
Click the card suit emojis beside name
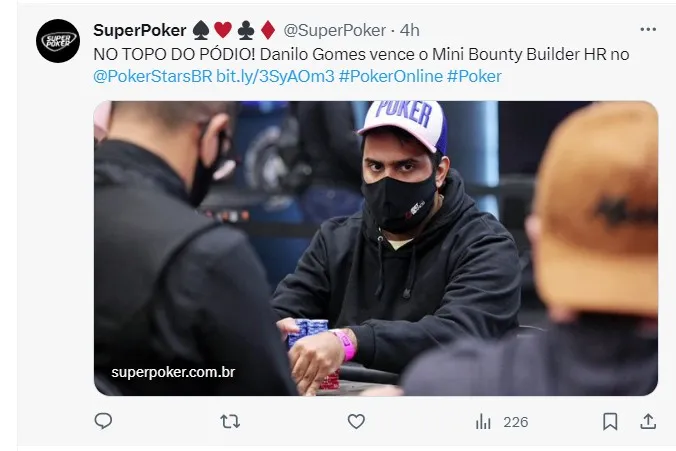point(234,30)
